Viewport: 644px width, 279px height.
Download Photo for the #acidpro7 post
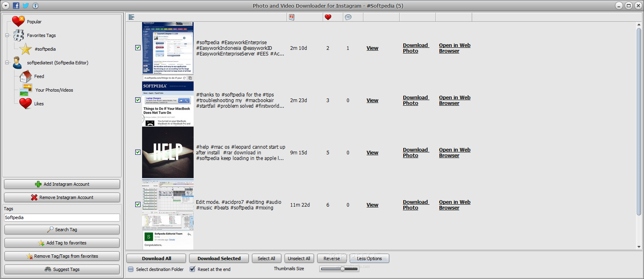tap(416, 205)
